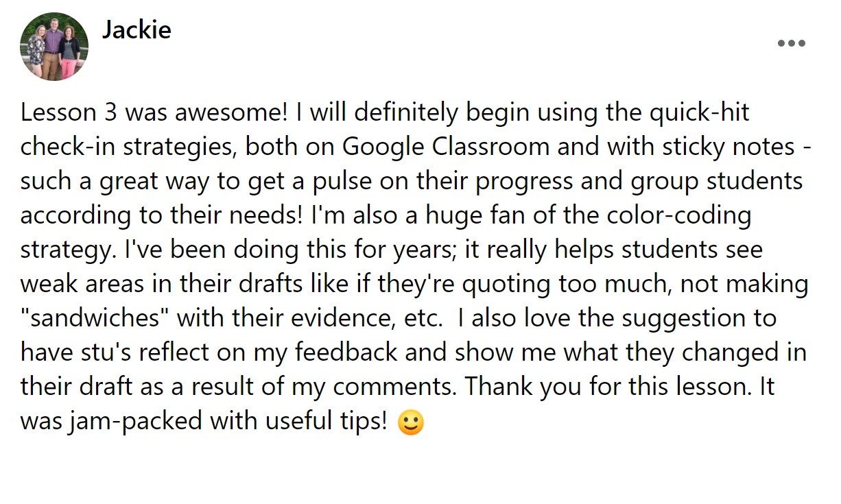841x504 pixels.
Task: Click Jackie's profile picture
Action: point(54,47)
